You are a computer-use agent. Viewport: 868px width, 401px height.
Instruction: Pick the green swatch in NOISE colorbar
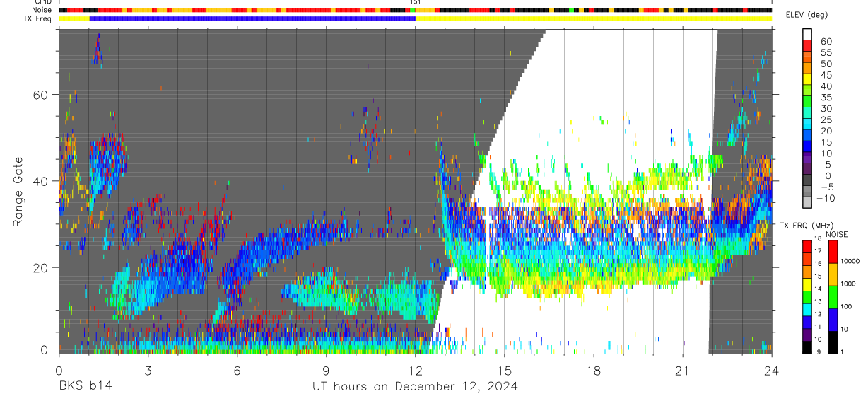(833, 297)
